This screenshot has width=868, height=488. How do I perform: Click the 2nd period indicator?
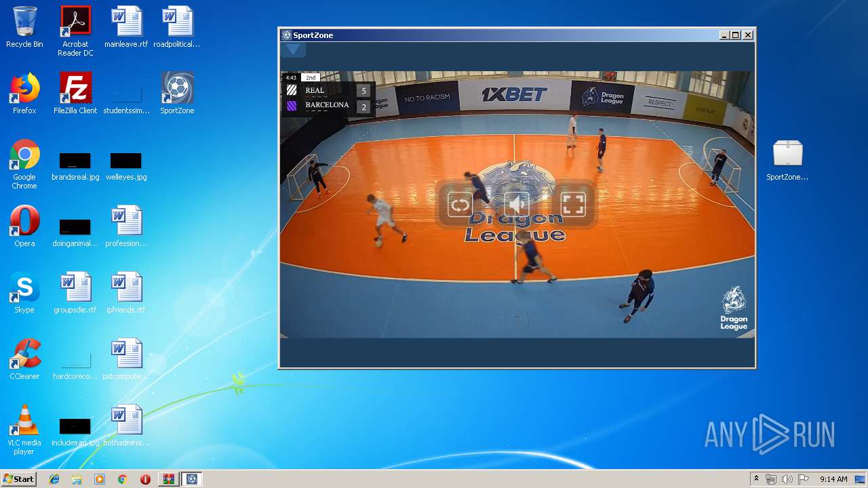tap(311, 78)
